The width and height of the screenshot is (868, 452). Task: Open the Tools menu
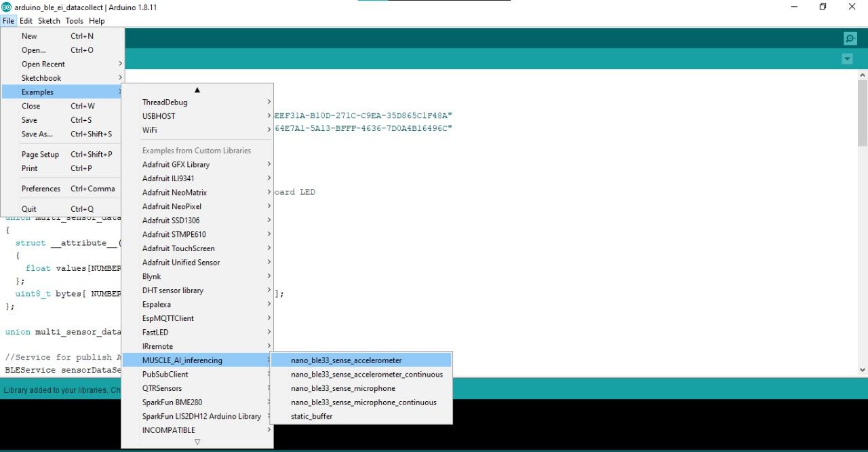click(x=75, y=21)
